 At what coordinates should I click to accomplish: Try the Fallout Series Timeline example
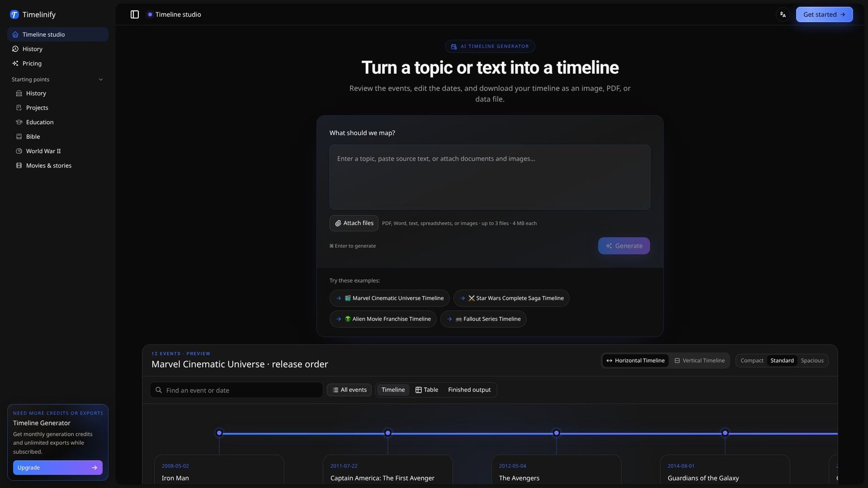(483, 319)
